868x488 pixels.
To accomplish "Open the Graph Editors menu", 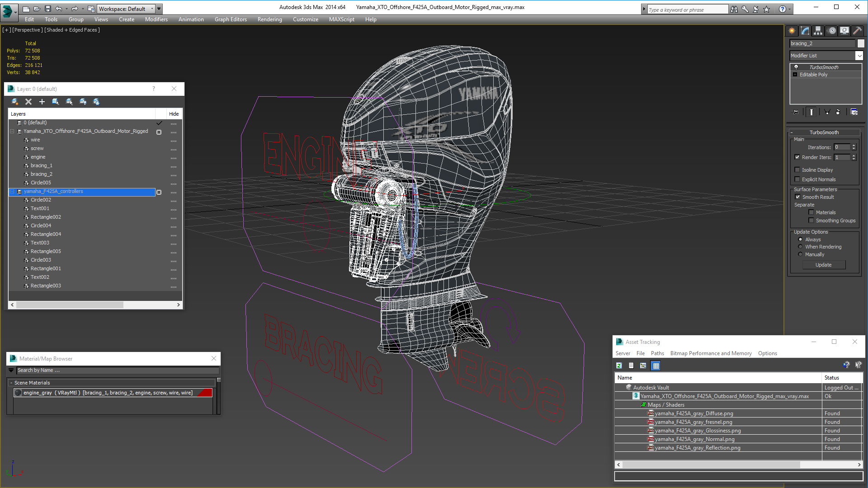I will tap(231, 19).
